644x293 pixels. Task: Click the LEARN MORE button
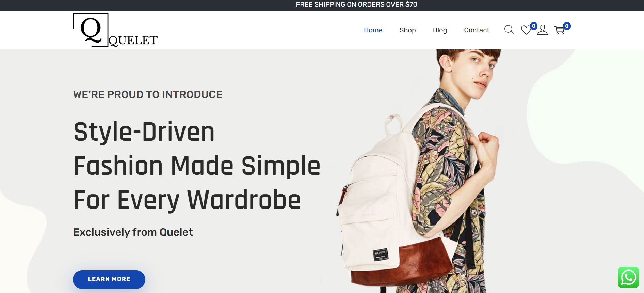(x=109, y=279)
